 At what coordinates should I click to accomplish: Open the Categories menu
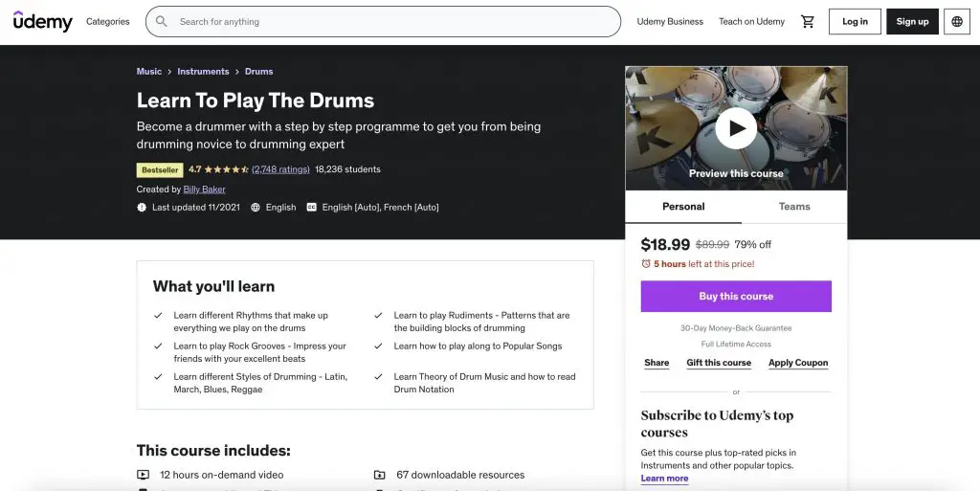coord(107,21)
